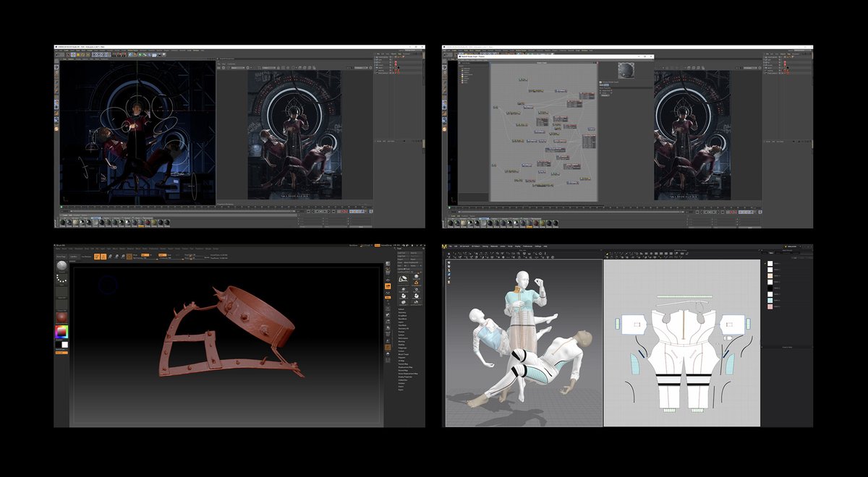Open the Help menu in Marvelous Designer
Screen dimensions: 868x477
point(545,246)
